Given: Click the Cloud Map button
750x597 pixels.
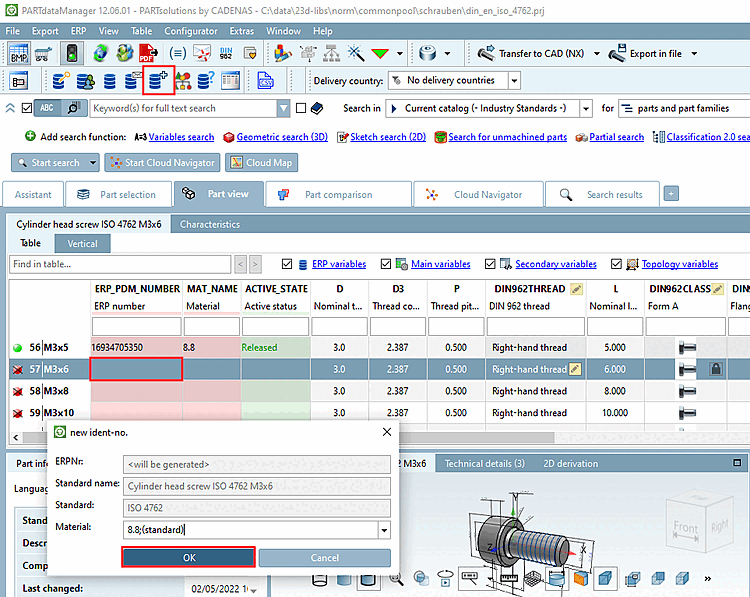Looking at the screenshot, I should point(260,162).
